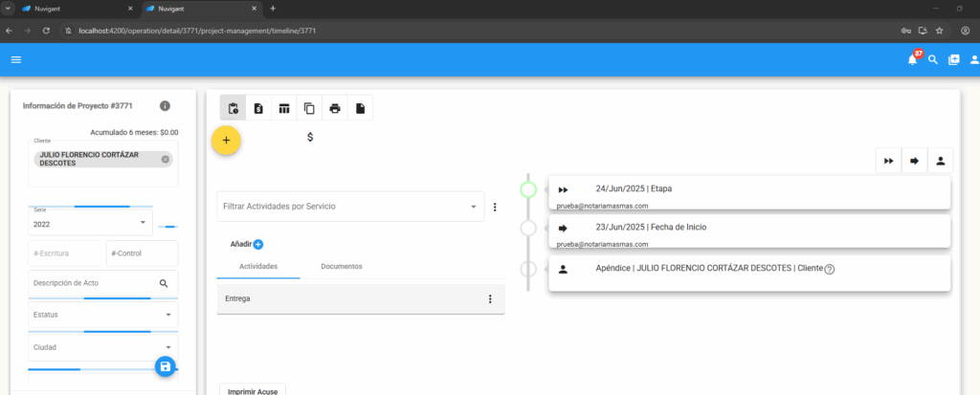Switch to the Documentos tab

click(x=342, y=266)
